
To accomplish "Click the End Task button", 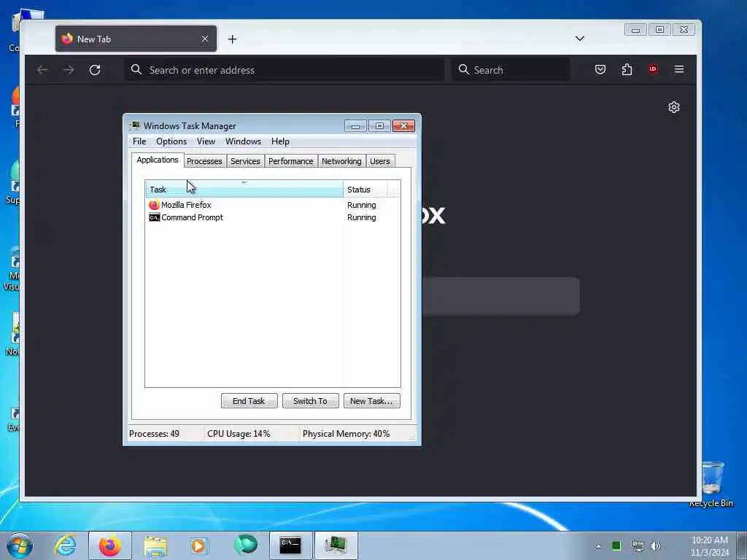I will coord(249,401).
